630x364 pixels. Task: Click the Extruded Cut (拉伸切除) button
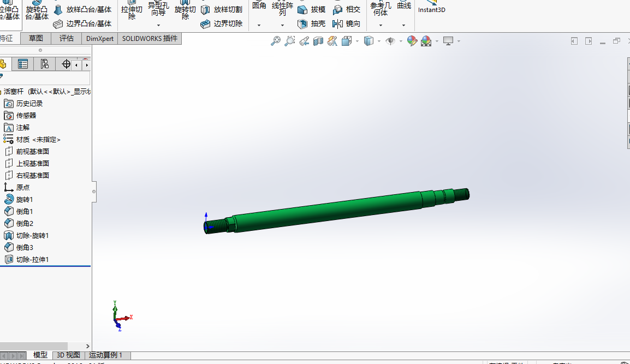[132, 10]
